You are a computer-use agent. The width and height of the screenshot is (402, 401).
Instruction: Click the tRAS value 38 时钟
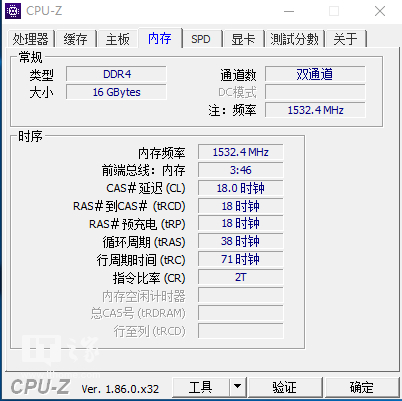(x=241, y=242)
